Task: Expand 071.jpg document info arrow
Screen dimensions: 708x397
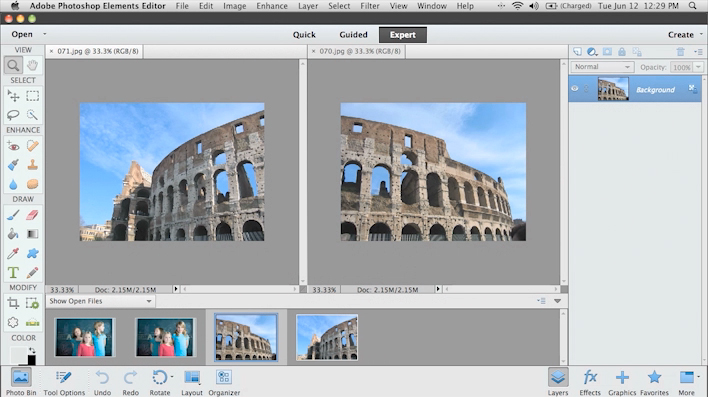Action: pos(176,289)
